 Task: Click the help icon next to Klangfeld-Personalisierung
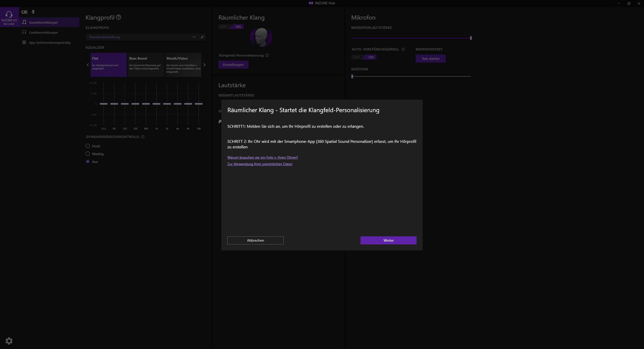[267, 55]
